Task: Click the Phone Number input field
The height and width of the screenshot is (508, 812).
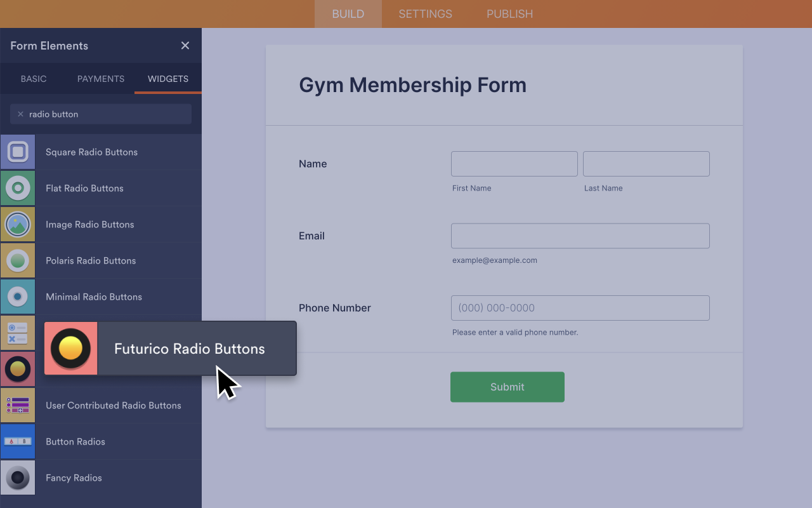Action: pyautogui.click(x=580, y=308)
